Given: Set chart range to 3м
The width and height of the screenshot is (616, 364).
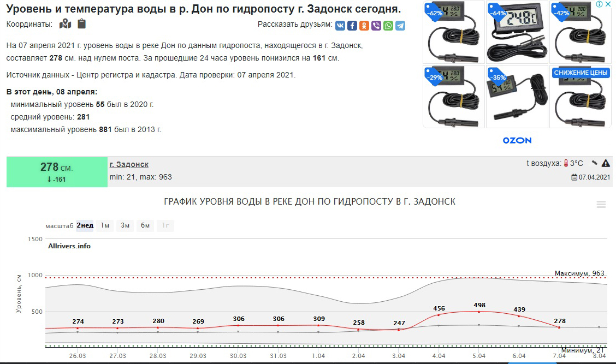Looking at the screenshot, I should point(125,225).
